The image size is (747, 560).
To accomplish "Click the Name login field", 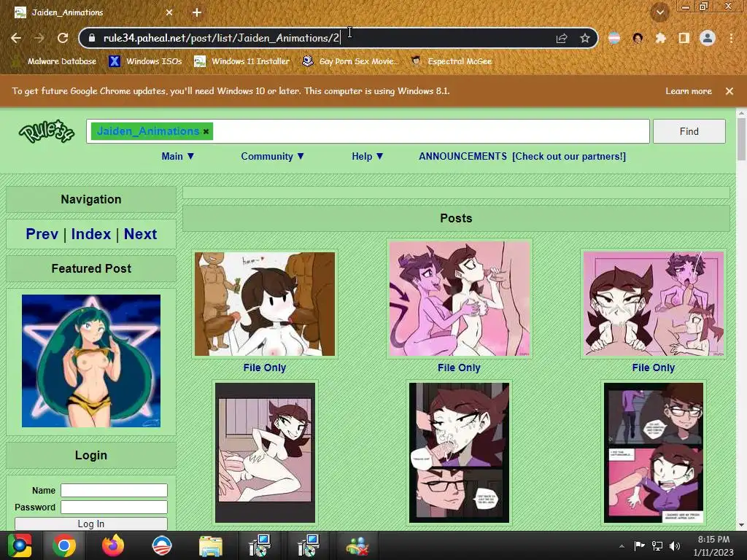I will point(114,491).
